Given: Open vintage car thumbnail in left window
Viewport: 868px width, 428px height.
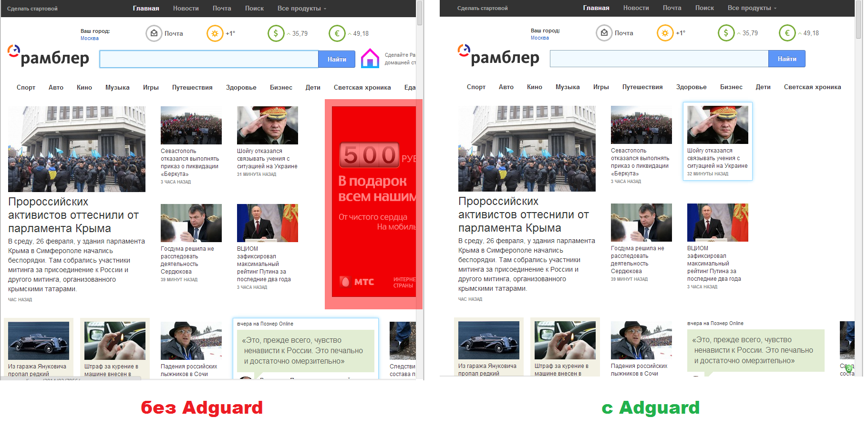Looking at the screenshot, I should pyautogui.click(x=39, y=341).
